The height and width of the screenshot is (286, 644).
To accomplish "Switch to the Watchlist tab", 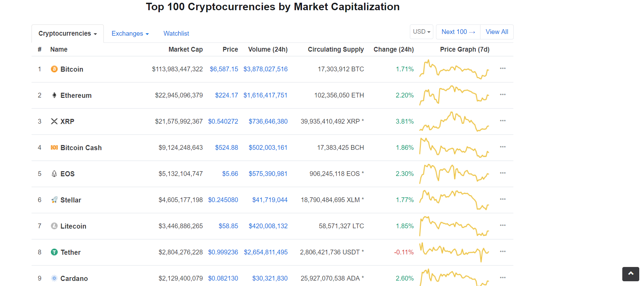I will [x=176, y=34].
